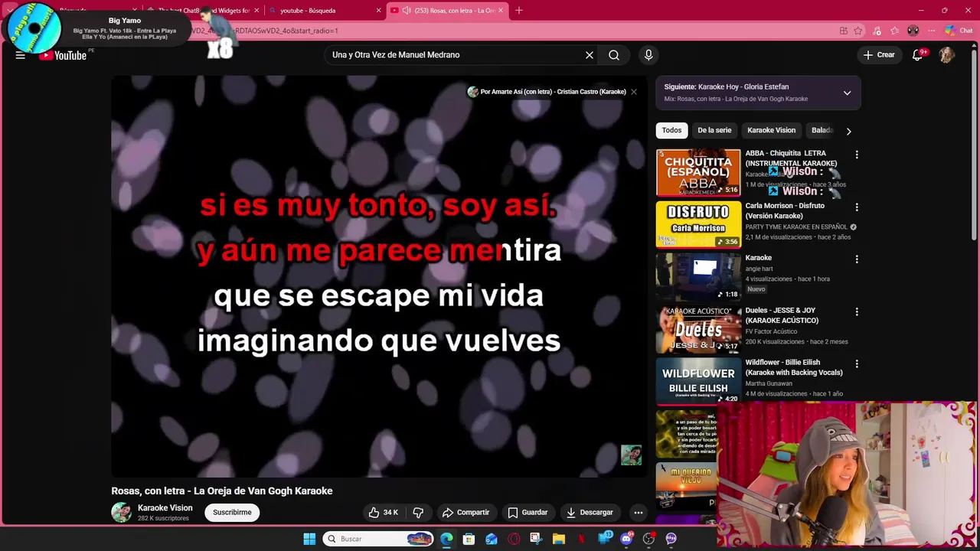Open the Dueles Jesse & Joy thumbnail
The width and height of the screenshot is (980, 551).
pos(698,329)
